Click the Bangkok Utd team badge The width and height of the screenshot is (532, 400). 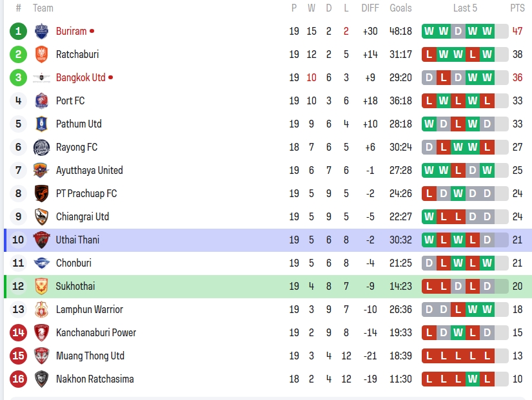click(41, 77)
